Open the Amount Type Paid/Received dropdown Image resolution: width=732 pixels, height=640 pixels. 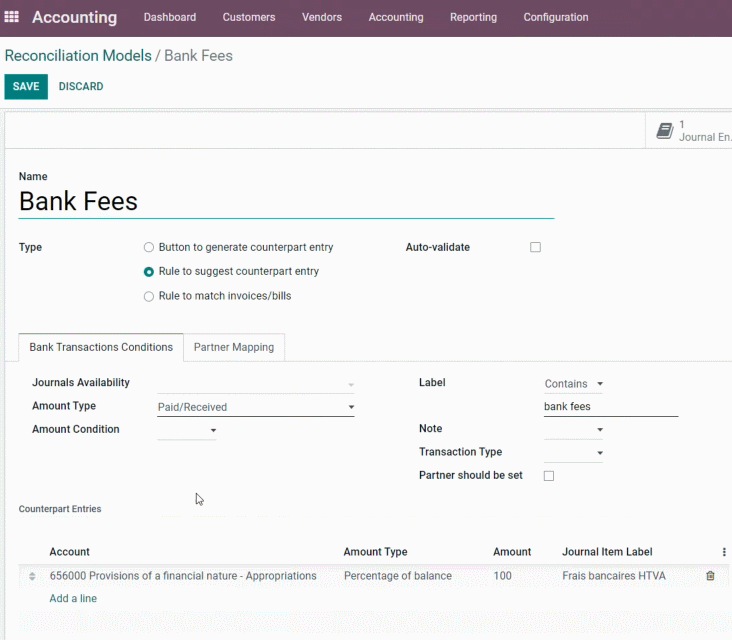[x=256, y=407]
